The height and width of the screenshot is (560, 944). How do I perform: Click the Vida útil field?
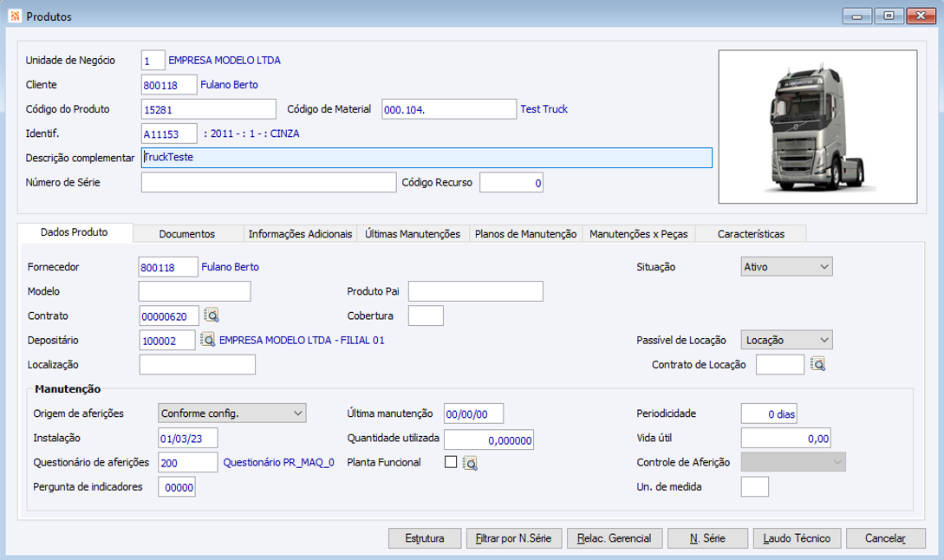point(786,439)
